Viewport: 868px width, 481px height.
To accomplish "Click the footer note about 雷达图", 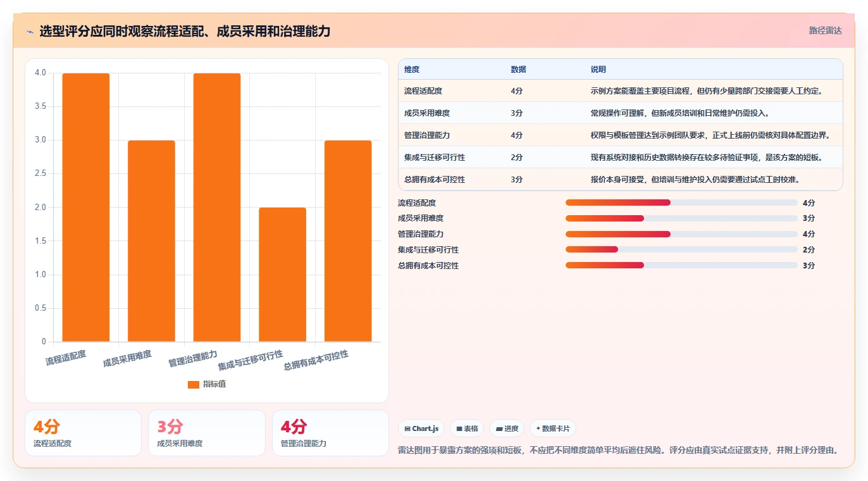I will pyautogui.click(x=618, y=451).
